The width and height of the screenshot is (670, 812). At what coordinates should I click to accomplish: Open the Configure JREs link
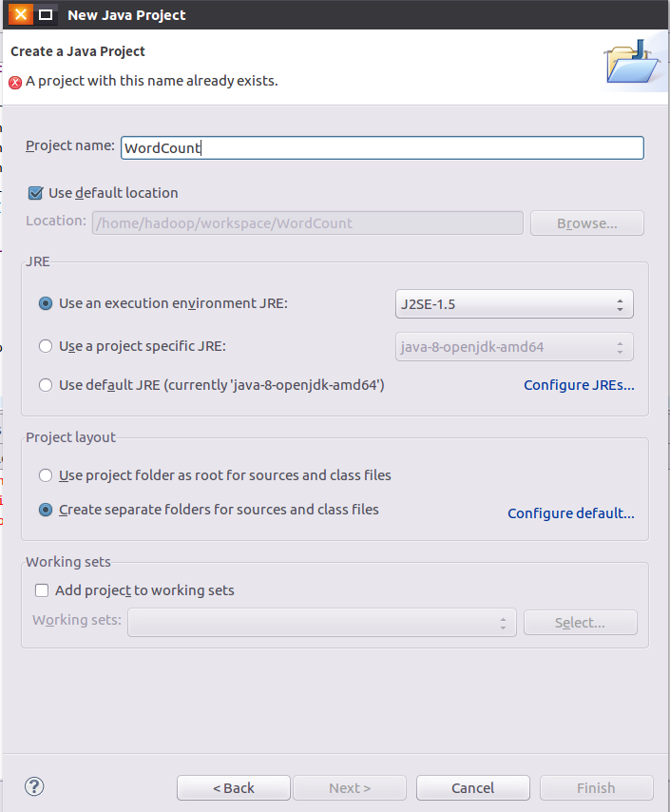pyautogui.click(x=579, y=385)
